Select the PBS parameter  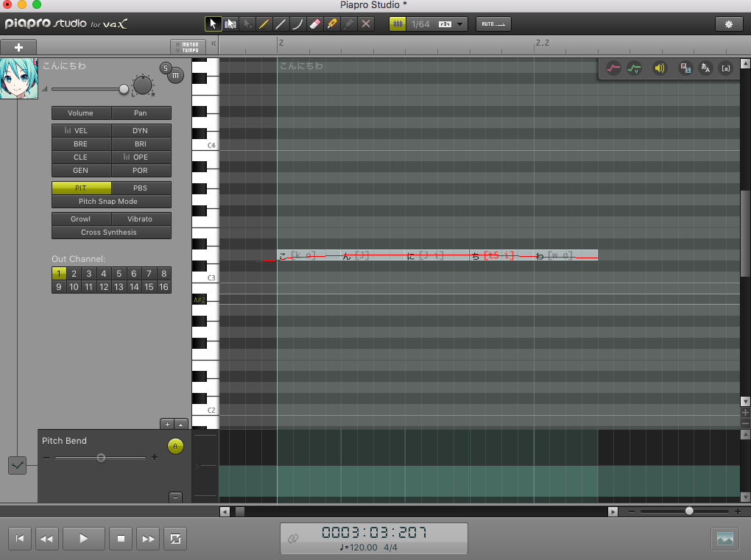coord(141,188)
